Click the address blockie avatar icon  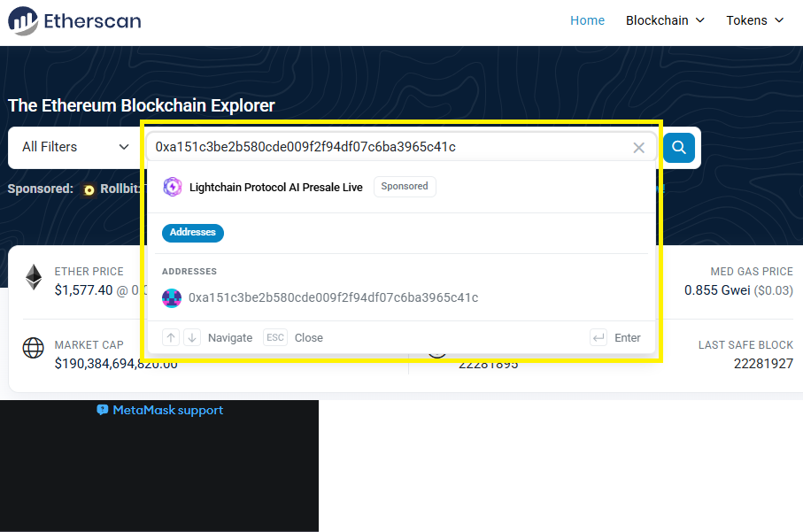(172, 298)
